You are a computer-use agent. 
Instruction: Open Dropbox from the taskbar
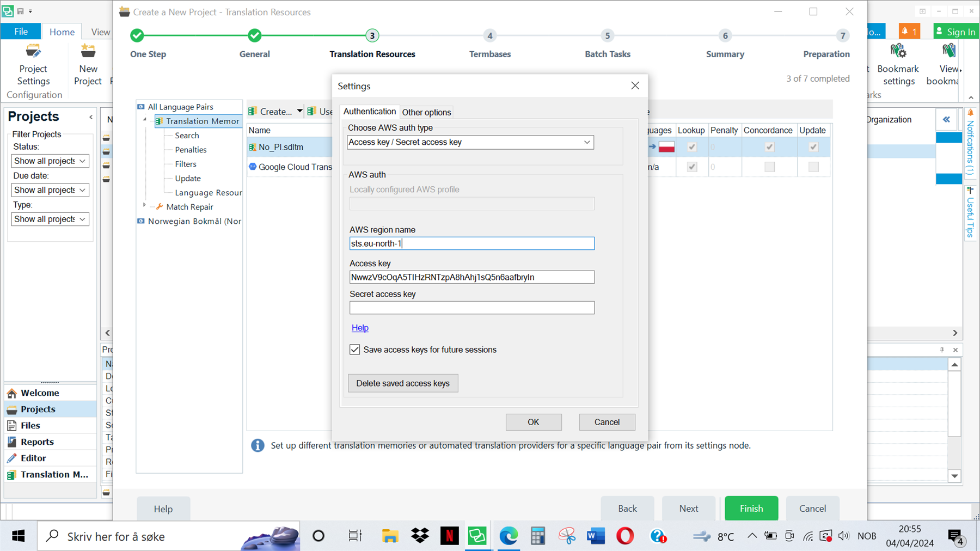coord(420,536)
